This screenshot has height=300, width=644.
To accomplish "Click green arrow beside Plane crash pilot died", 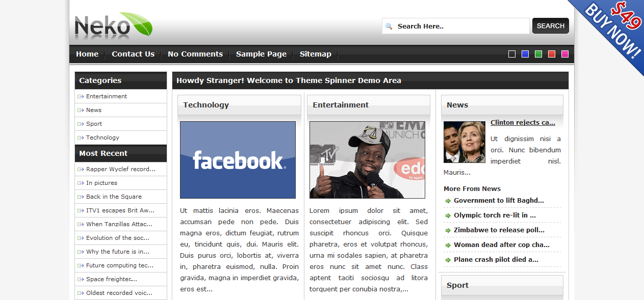I will 448,260.
